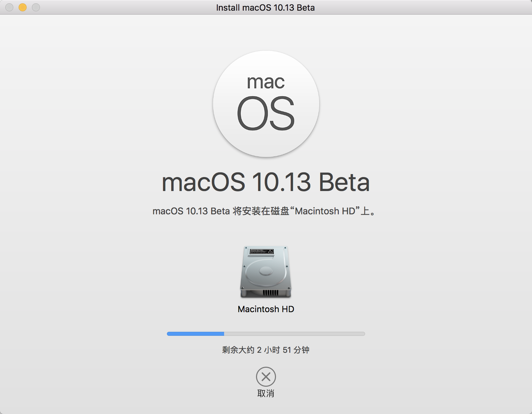Click the macOS round logo
Viewport: 532px width, 414px height.
pyautogui.click(x=266, y=104)
